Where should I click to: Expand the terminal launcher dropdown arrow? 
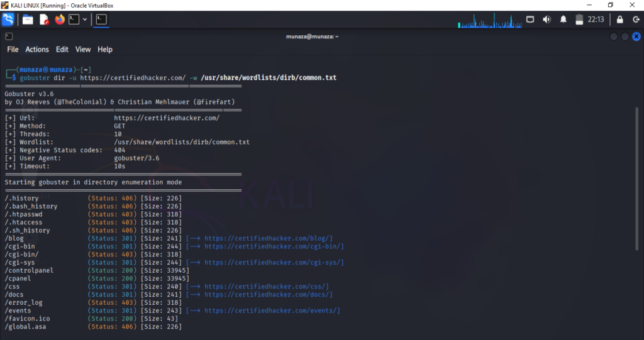point(85,19)
